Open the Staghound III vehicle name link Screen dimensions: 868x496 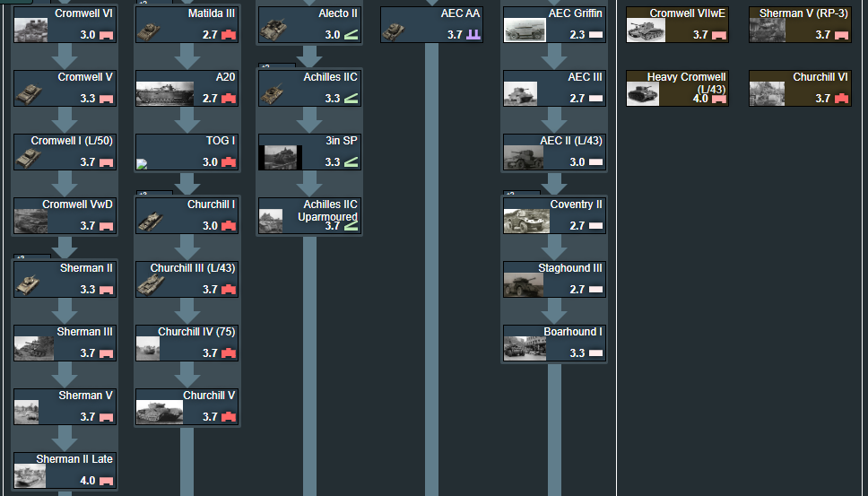point(569,268)
